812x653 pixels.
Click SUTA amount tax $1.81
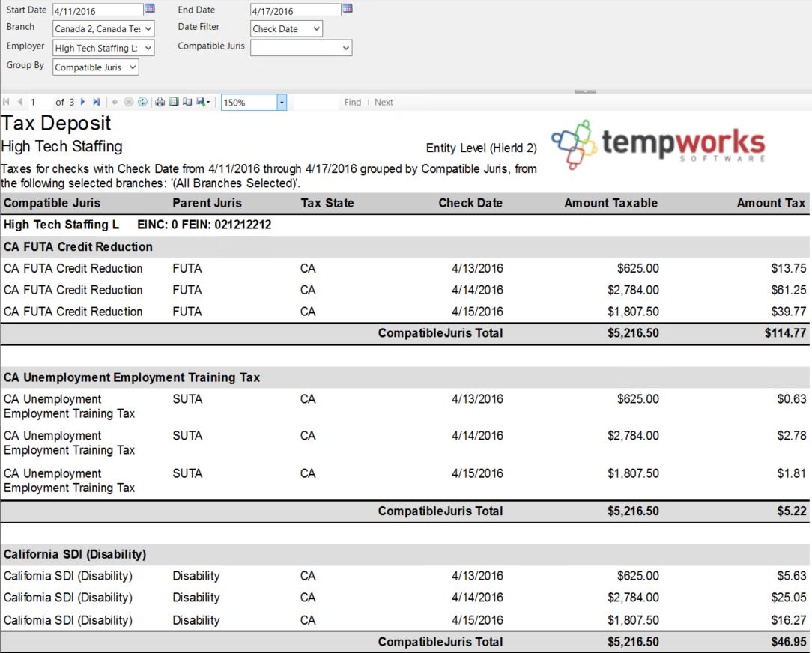tap(792, 473)
